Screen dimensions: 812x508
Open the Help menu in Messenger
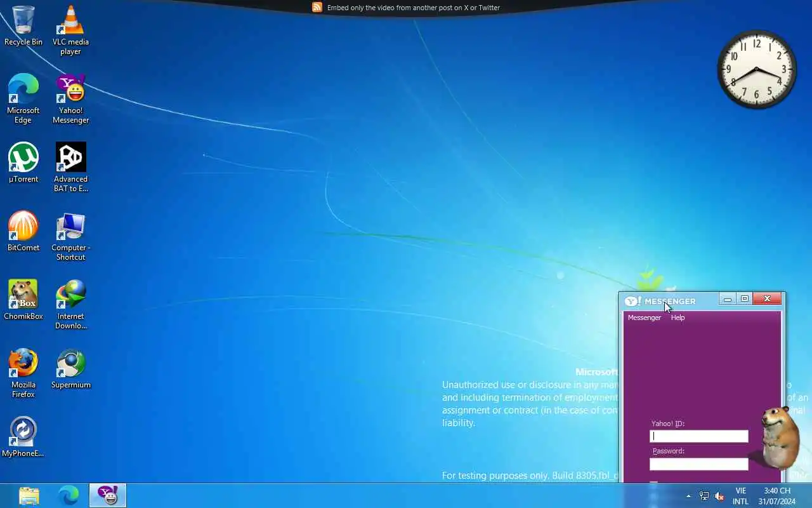pyautogui.click(x=678, y=317)
